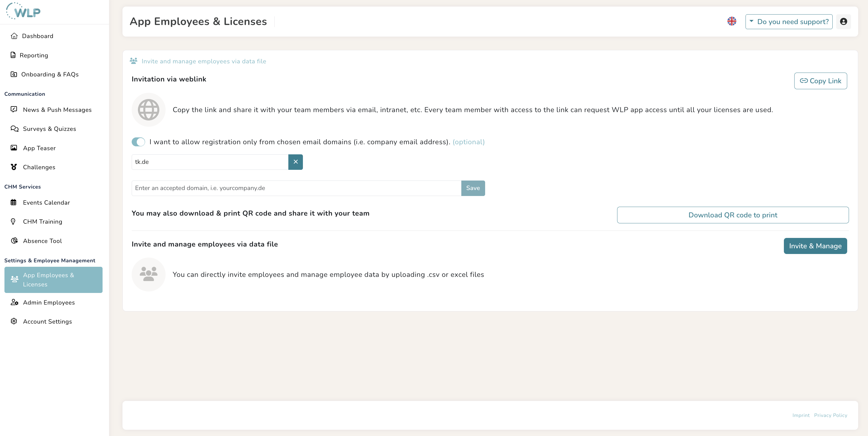Open the Privacy Policy link

[x=830, y=415]
